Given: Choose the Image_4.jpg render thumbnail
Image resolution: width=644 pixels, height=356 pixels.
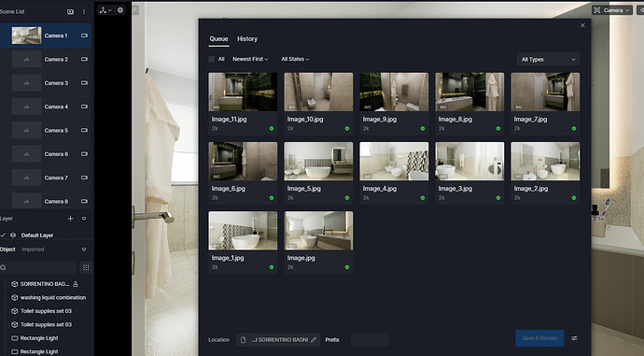Looking at the screenshot, I should [x=394, y=161].
